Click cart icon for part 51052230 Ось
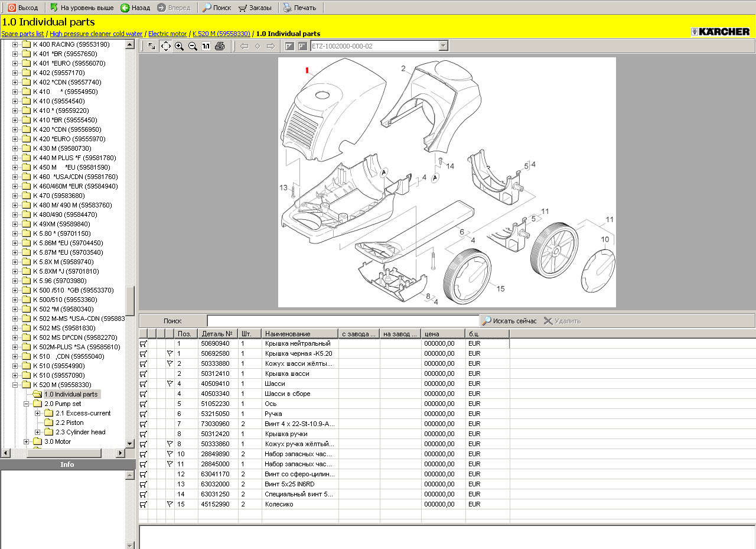756x549 pixels. (144, 404)
